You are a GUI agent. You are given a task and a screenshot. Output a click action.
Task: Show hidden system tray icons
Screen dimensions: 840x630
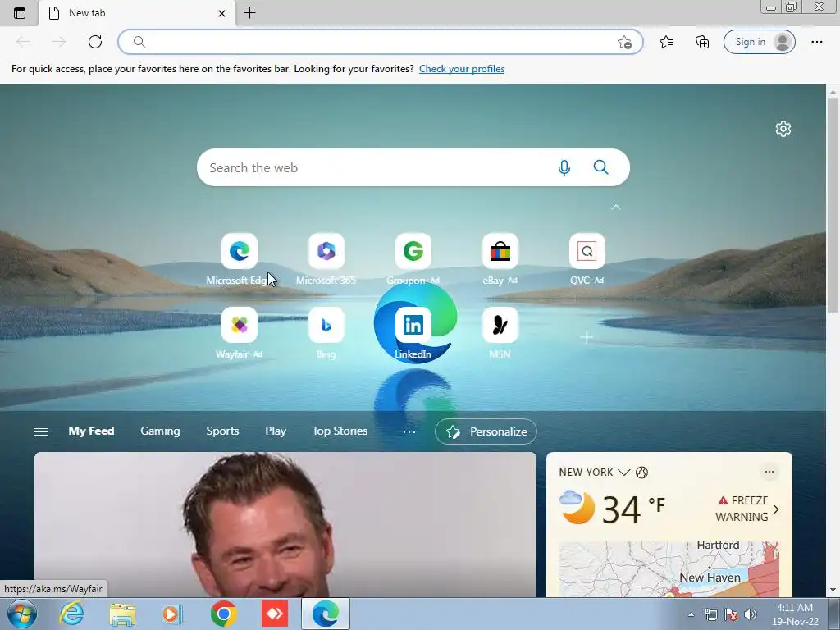691,615
